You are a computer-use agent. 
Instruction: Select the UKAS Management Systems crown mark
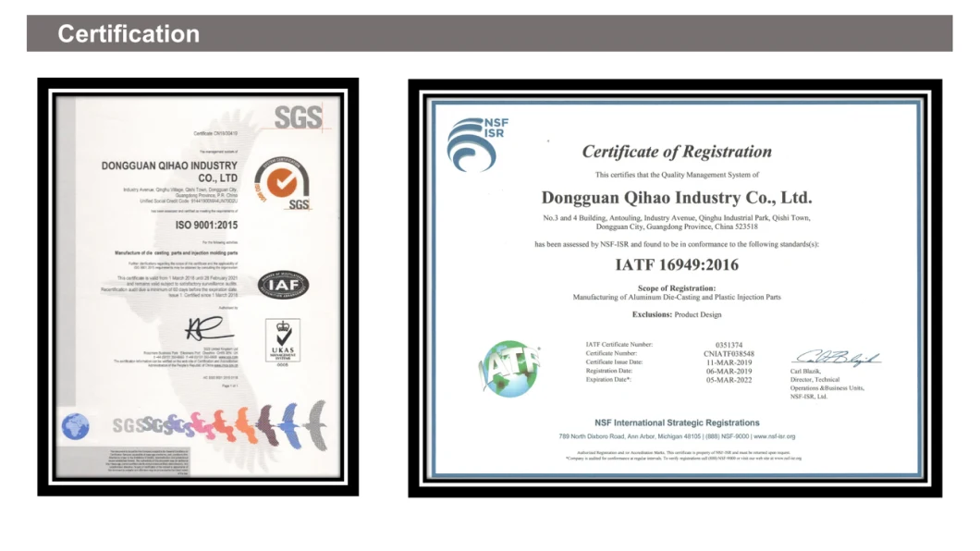coord(283,341)
